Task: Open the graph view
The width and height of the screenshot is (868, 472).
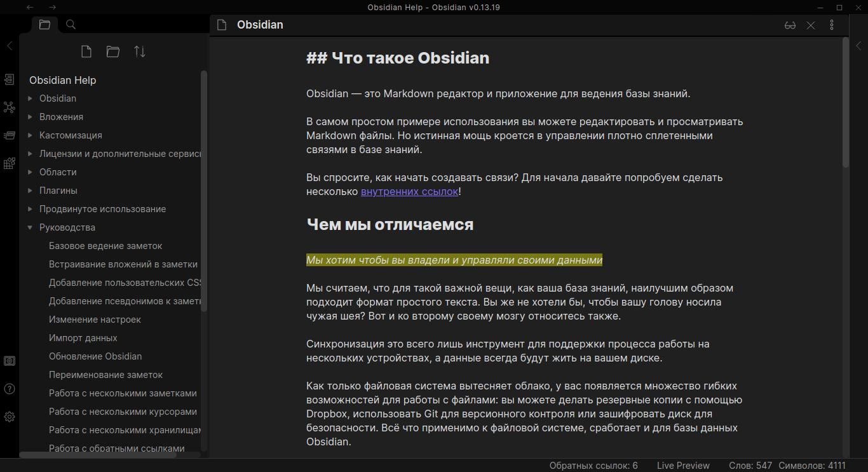Action: 10,107
